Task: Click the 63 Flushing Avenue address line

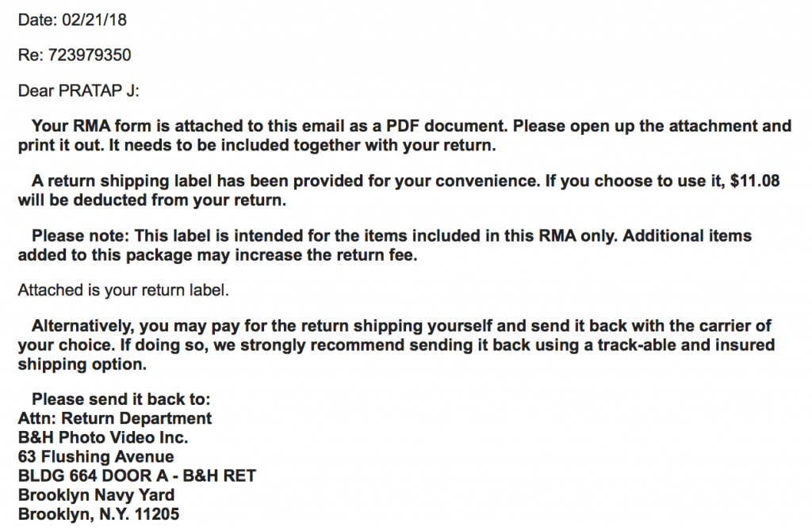Action: click(x=96, y=456)
